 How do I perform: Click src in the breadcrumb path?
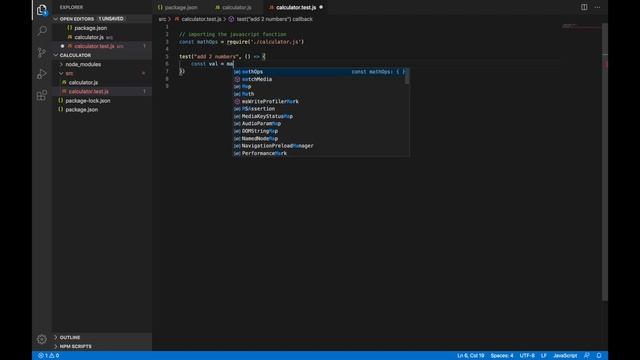point(162,19)
